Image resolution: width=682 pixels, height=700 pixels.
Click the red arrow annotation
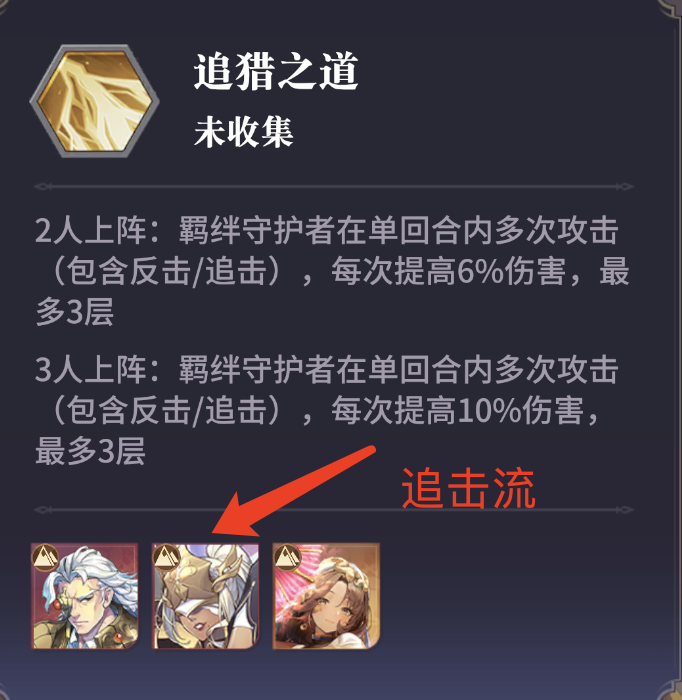tap(293, 490)
